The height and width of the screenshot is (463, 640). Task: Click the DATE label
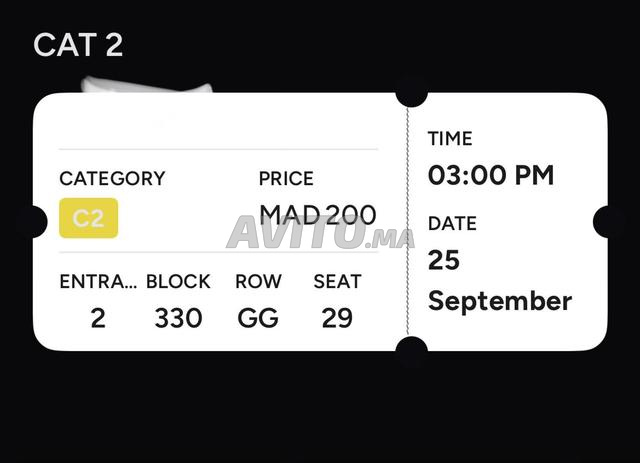click(x=452, y=223)
